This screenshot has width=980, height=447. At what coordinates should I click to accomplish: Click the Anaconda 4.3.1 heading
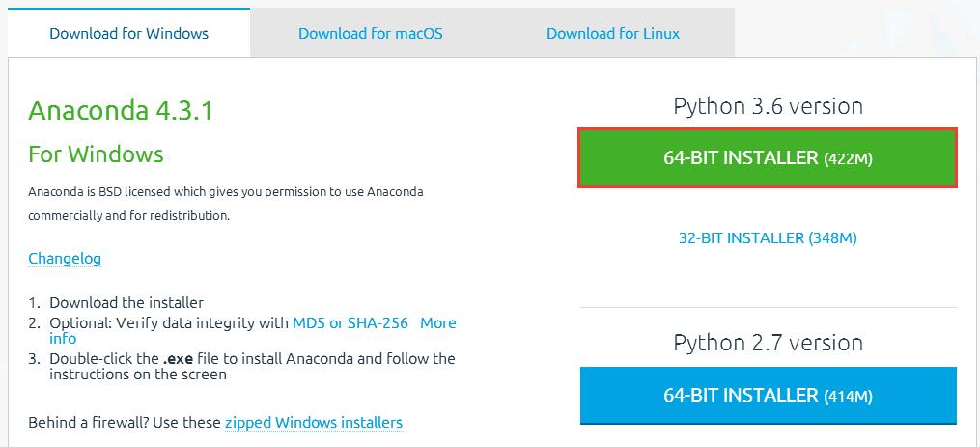pyautogui.click(x=121, y=111)
